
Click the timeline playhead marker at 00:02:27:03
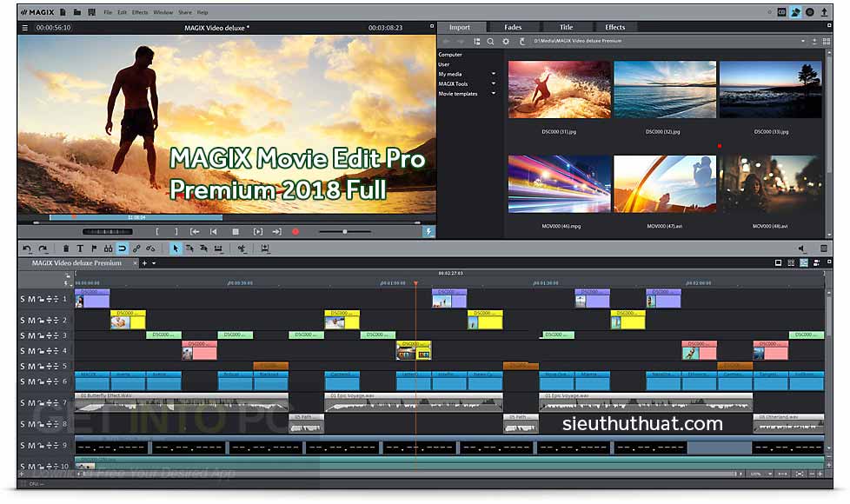click(415, 283)
